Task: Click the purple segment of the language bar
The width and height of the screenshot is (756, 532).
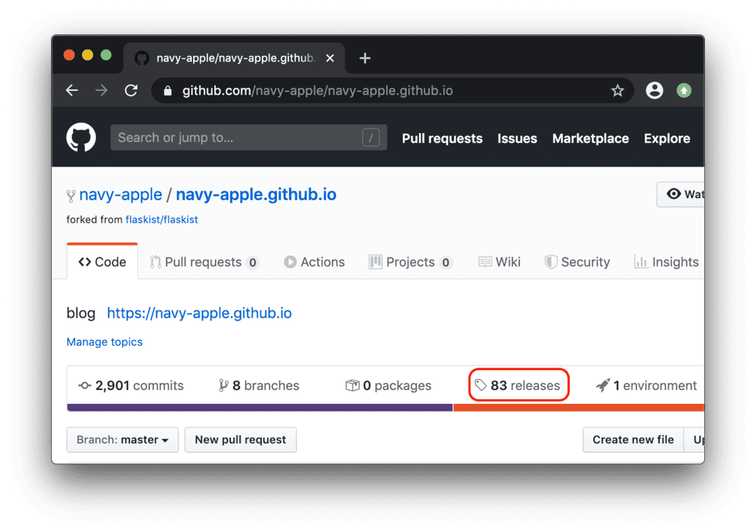Action: pyautogui.click(x=259, y=407)
